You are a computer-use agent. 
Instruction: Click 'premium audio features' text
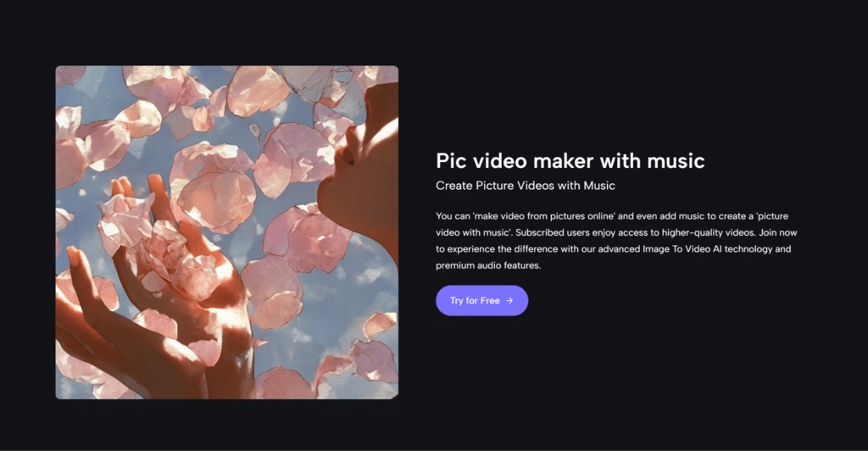pos(487,265)
